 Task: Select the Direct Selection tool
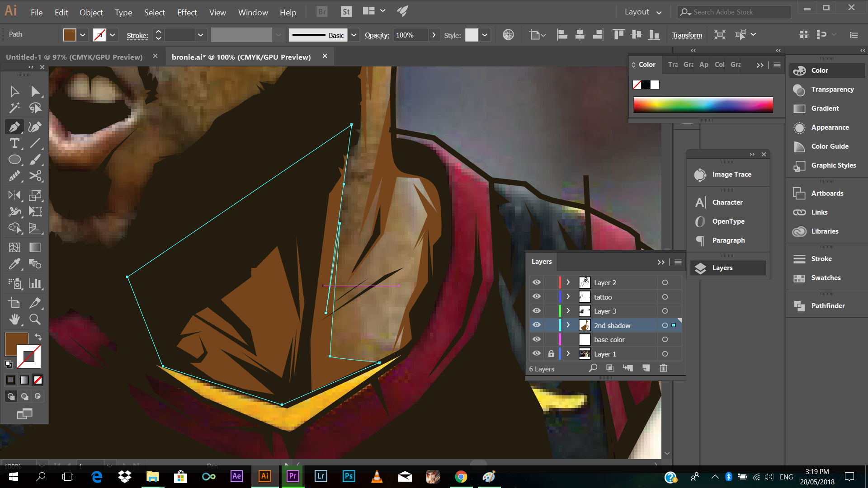(35, 92)
